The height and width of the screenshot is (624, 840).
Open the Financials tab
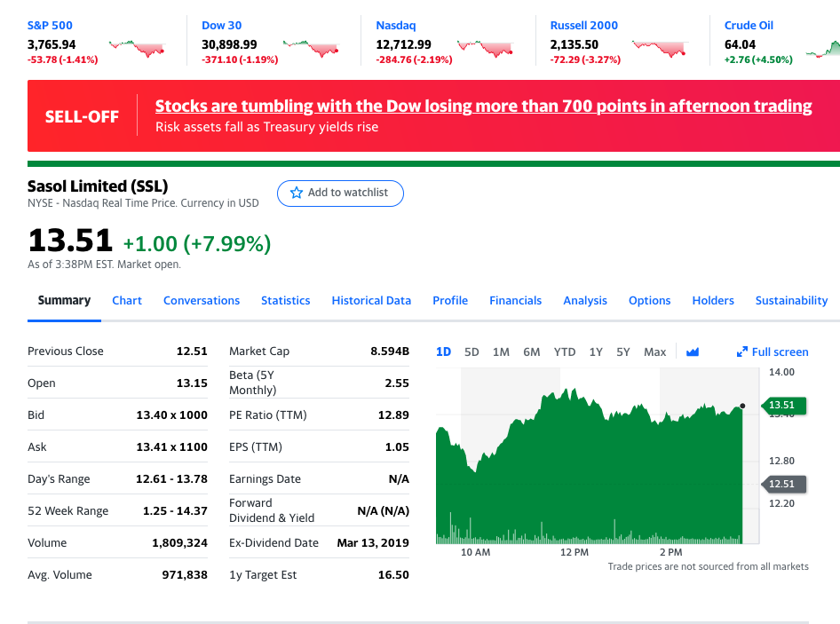coord(515,300)
